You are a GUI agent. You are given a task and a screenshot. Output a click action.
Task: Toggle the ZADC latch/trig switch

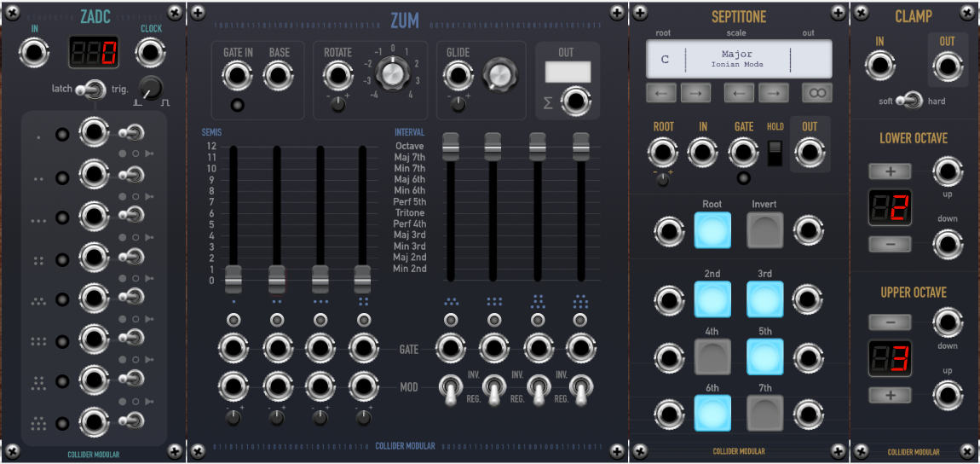pyautogui.click(x=90, y=90)
